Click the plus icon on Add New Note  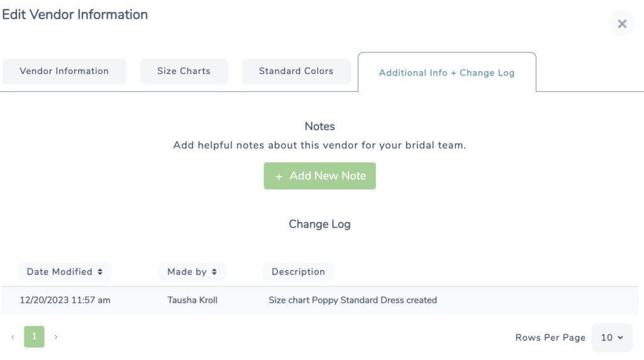coord(279,177)
